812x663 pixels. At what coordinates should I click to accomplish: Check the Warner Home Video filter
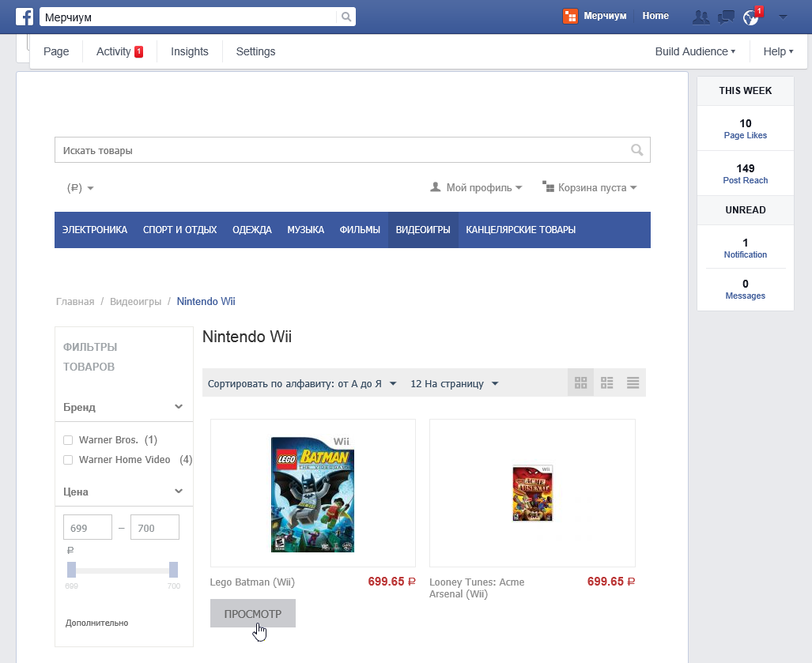point(68,460)
